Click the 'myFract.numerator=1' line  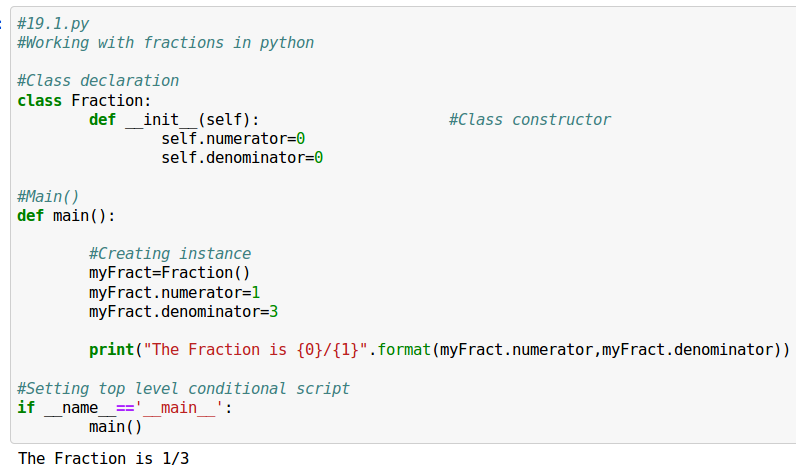(x=174, y=292)
